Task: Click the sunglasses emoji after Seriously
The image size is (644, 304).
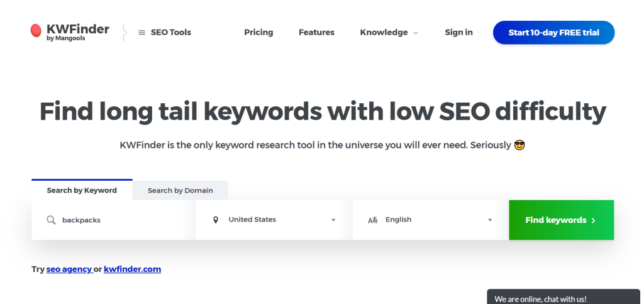Action: pos(519,145)
